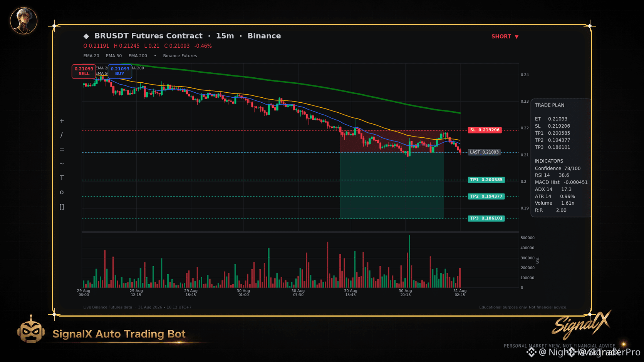Click EMA 20 in the legend under OHLC
The image size is (644, 362).
click(91, 56)
